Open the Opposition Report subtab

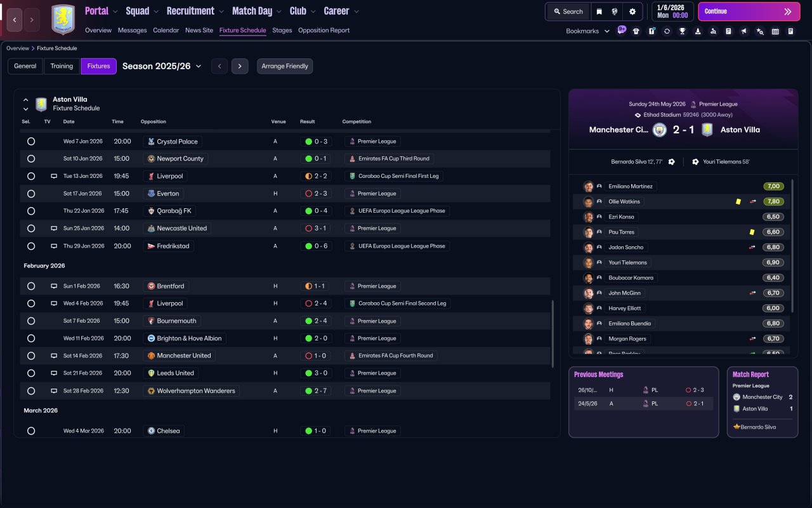pyautogui.click(x=324, y=30)
